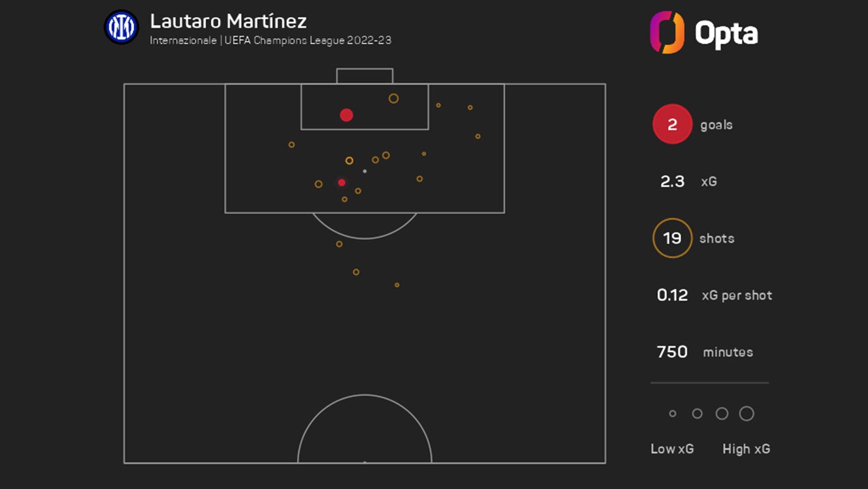
Task: Click the centre circle arc at pitch bottom
Action: point(364,428)
